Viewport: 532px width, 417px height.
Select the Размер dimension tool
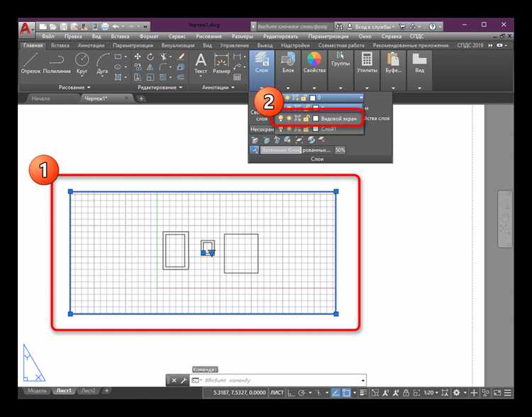pos(221,64)
